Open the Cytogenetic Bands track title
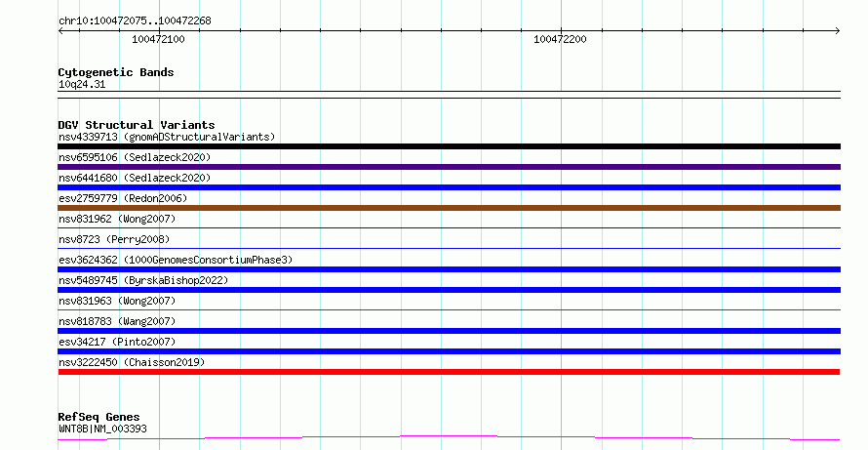This screenshot has width=868, height=450. (x=116, y=72)
